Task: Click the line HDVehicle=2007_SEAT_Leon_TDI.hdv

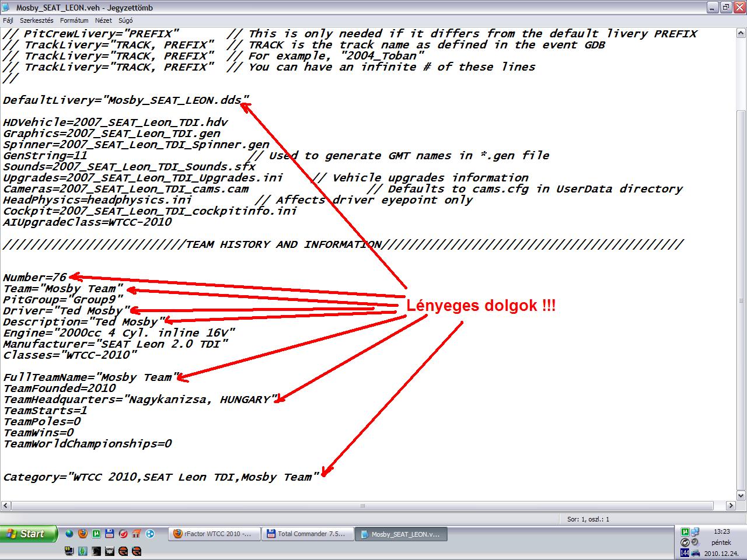Action: pyautogui.click(x=116, y=123)
